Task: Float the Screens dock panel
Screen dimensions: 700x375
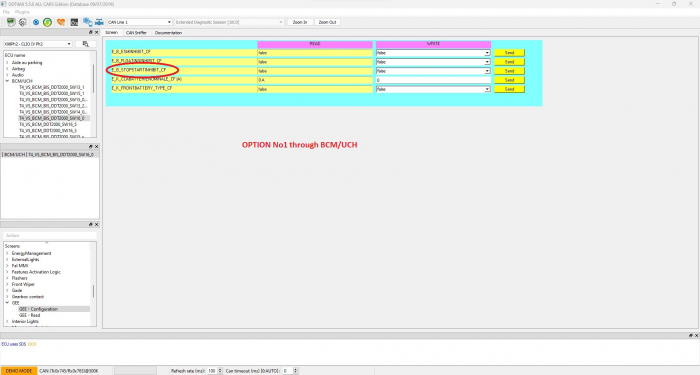Action: pyautogui.click(x=91, y=225)
